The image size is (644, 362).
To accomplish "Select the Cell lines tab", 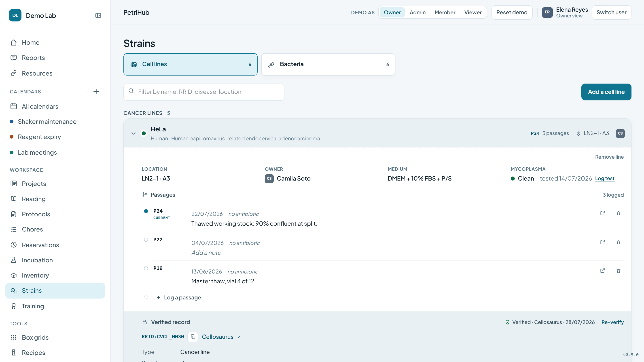I will coord(191,64).
